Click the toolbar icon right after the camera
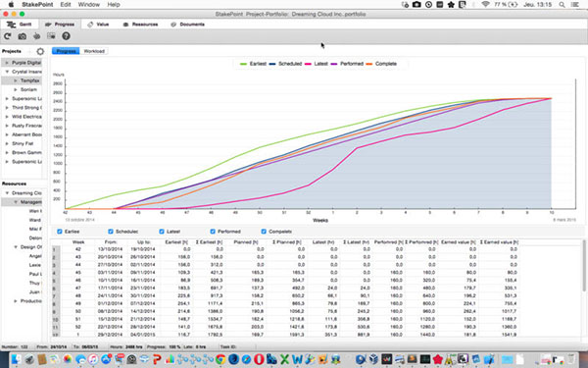Viewport: 588px width, 368px height. (37, 36)
